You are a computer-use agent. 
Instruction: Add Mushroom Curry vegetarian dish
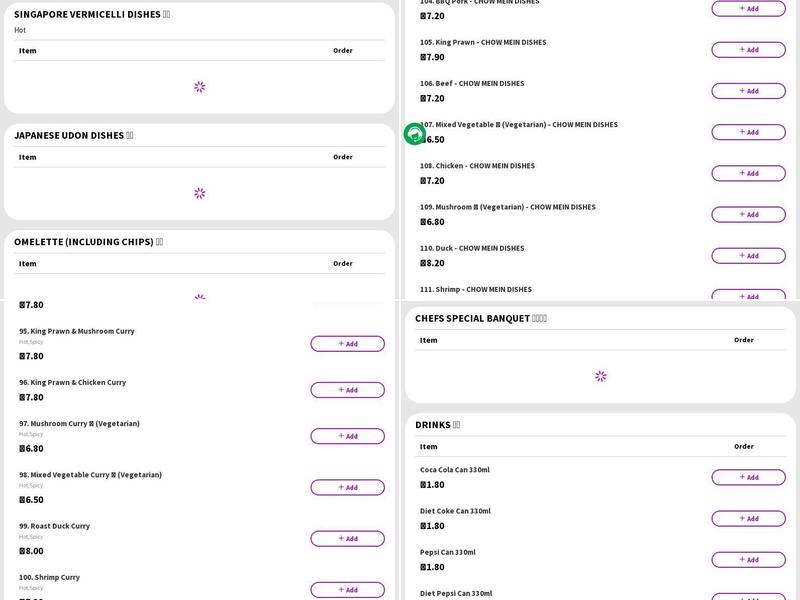pos(347,436)
